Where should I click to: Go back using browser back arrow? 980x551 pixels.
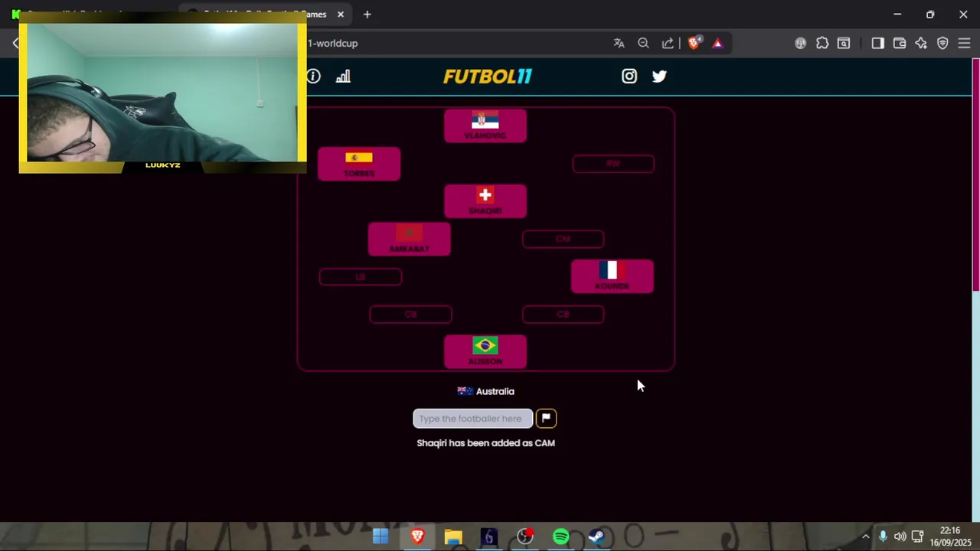pos(15,43)
